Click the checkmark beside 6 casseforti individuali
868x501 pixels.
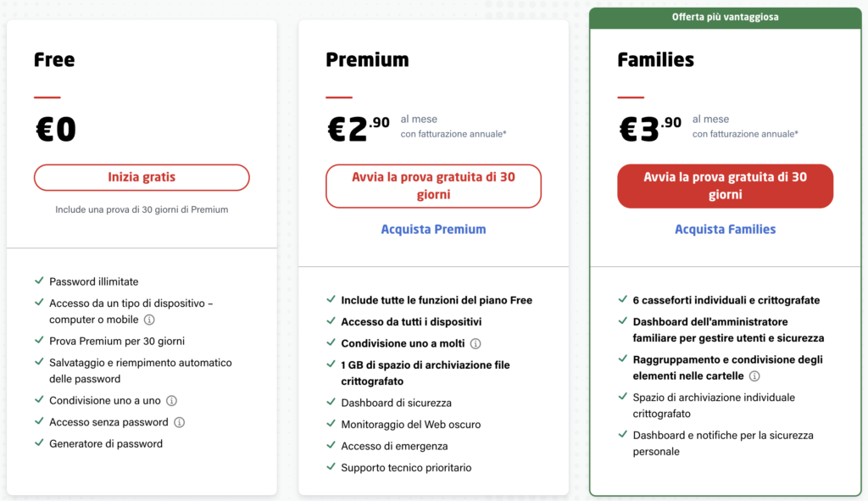click(x=622, y=299)
